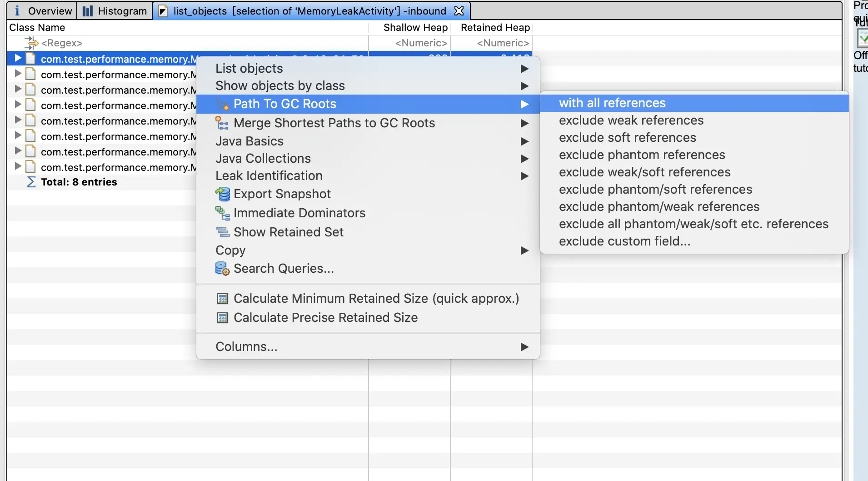Screen dimensions: 868x481
Task: Open the Histogram tab
Action: pyautogui.click(x=115, y=11)
